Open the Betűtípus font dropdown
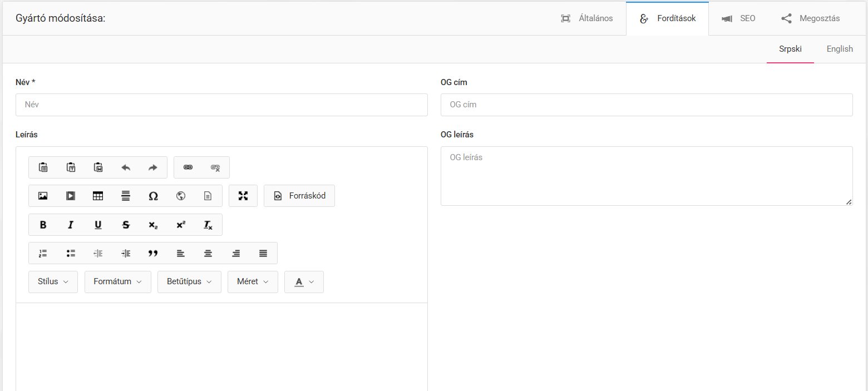Viewport: 868px width, 391px height. pos(189,281)
